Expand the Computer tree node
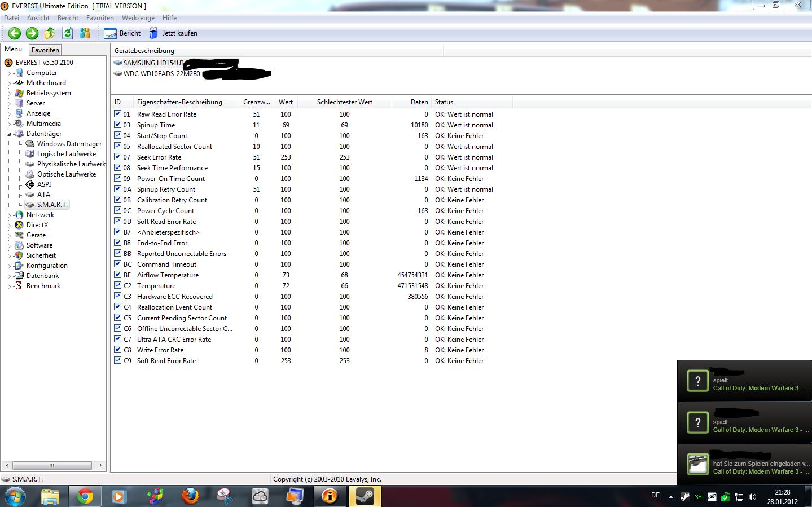This screenshot has height=507, width=812. 9,73
